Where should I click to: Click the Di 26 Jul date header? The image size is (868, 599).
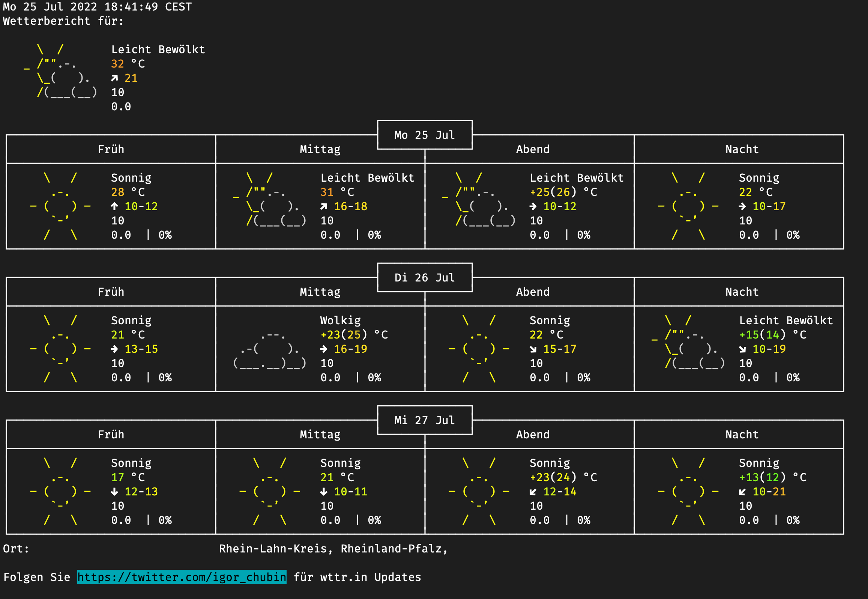click(x=424, y=278)
